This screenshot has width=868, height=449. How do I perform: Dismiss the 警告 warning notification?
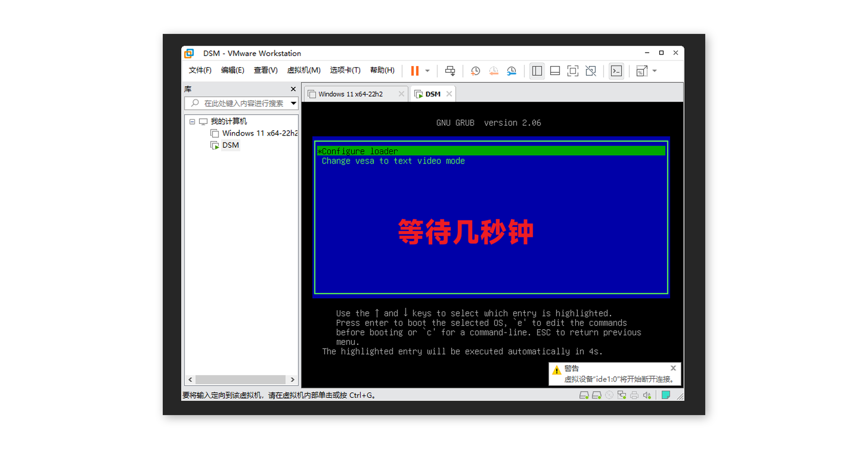tap(673, 368)
